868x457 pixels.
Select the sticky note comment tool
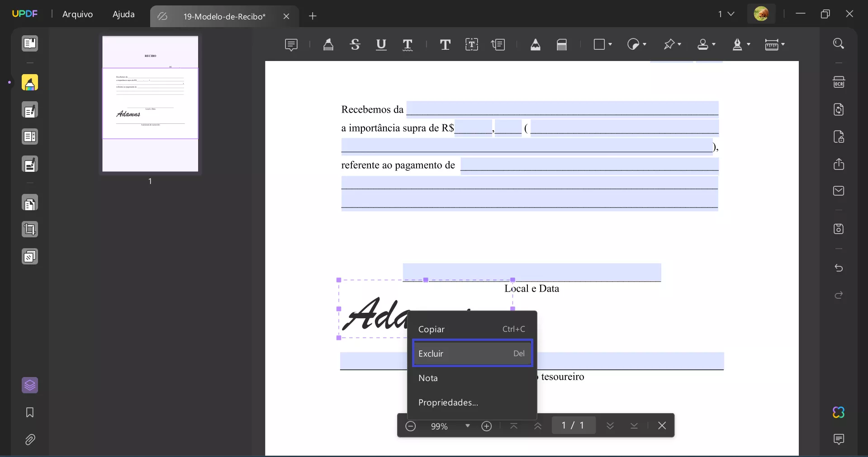click(x=291, y=44)
